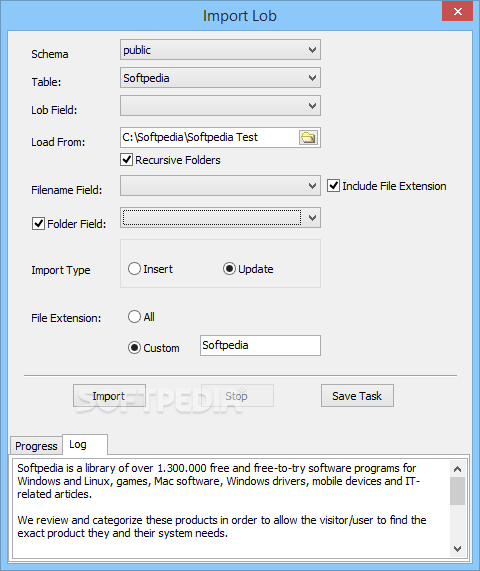Click the log scrollbar up arrow
The width and height of the screenshot is (480, 571).
point(457,469)
